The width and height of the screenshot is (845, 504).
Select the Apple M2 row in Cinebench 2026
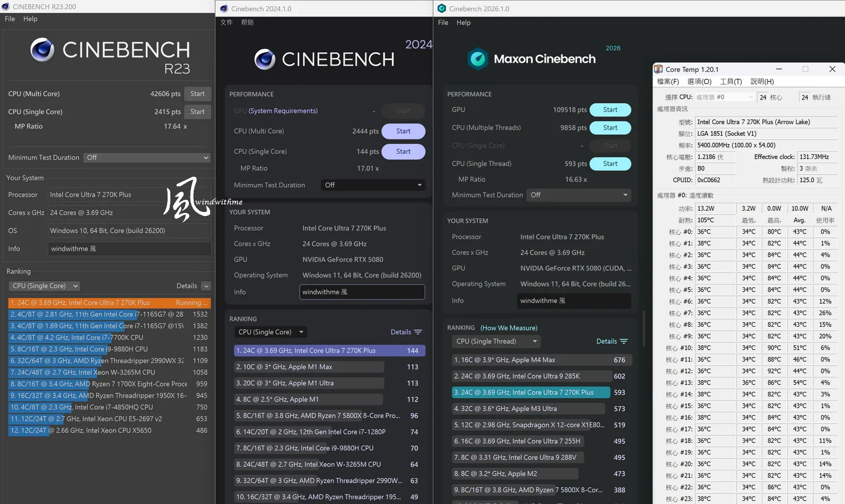pyautogui.click(x=542, y=474)
